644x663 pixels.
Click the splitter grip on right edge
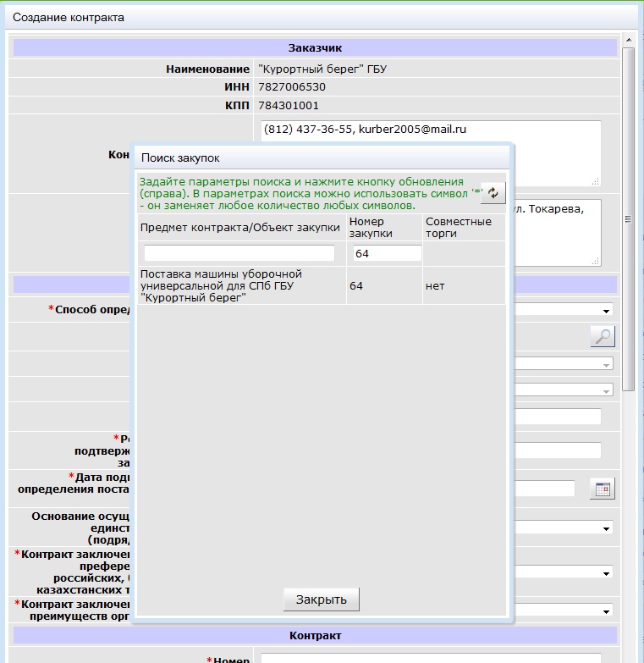[628, 219]
